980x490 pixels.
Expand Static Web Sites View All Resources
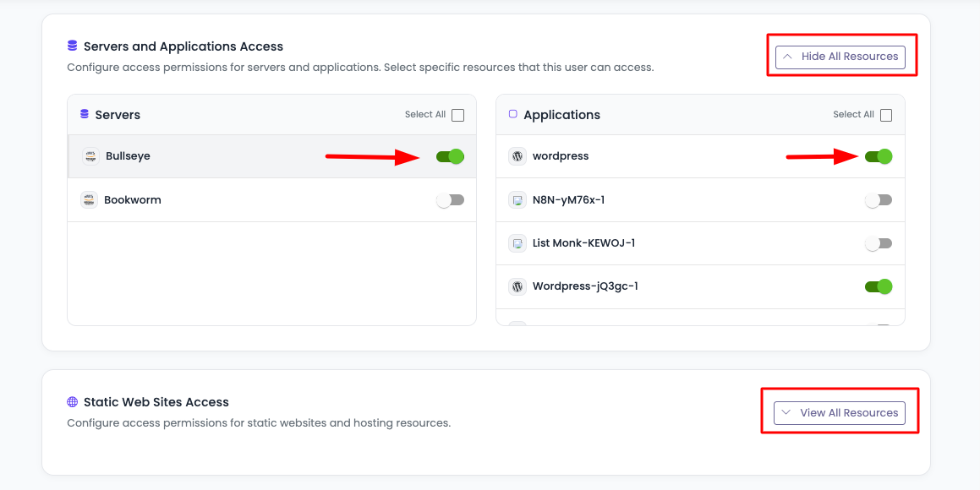coord(840,413)
